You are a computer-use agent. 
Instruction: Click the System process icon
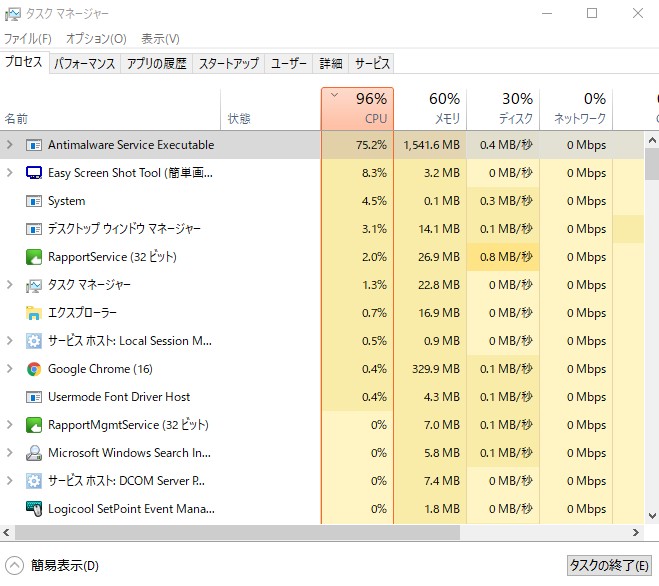click(x=34, y=201)
